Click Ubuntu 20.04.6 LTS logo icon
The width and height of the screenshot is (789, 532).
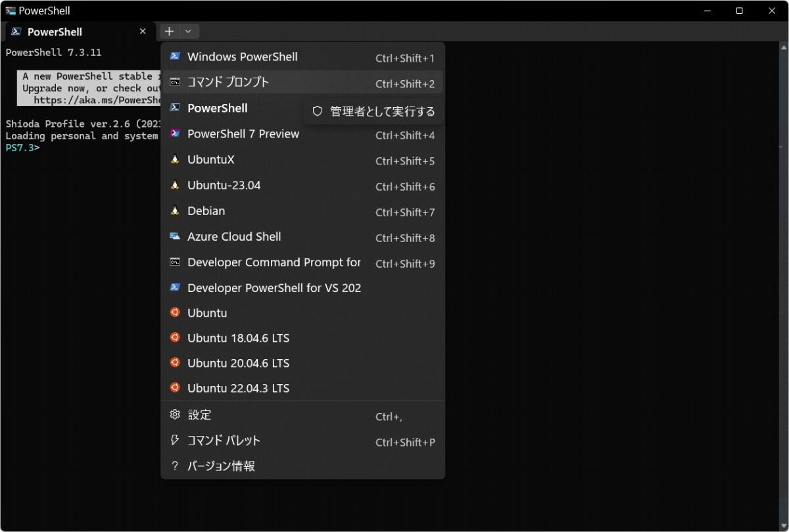coord(175,362)
